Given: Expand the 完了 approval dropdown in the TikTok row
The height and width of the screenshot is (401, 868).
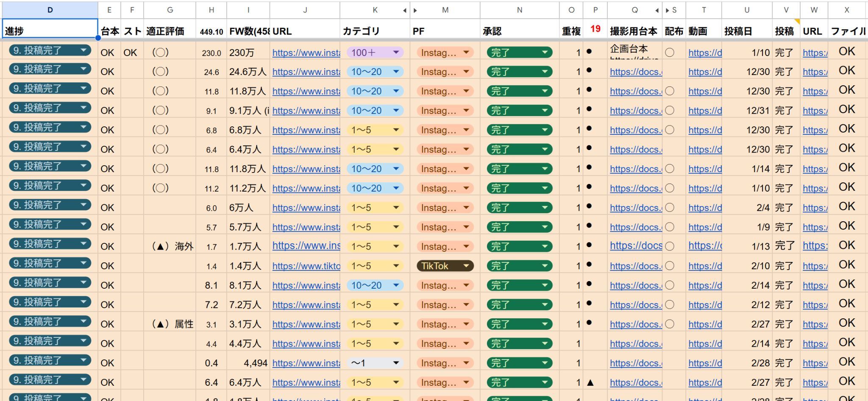Looking at the screenshot, I should pos(545,266).
